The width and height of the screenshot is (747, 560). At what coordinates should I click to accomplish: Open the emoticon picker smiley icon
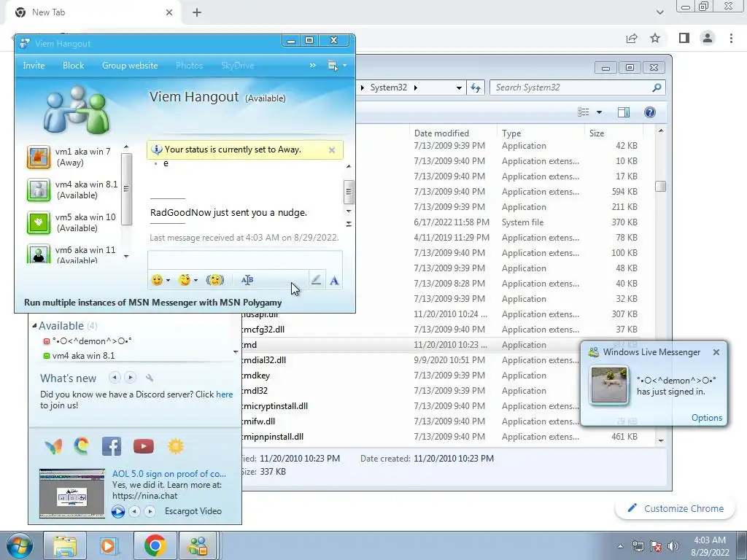[157, 280]
